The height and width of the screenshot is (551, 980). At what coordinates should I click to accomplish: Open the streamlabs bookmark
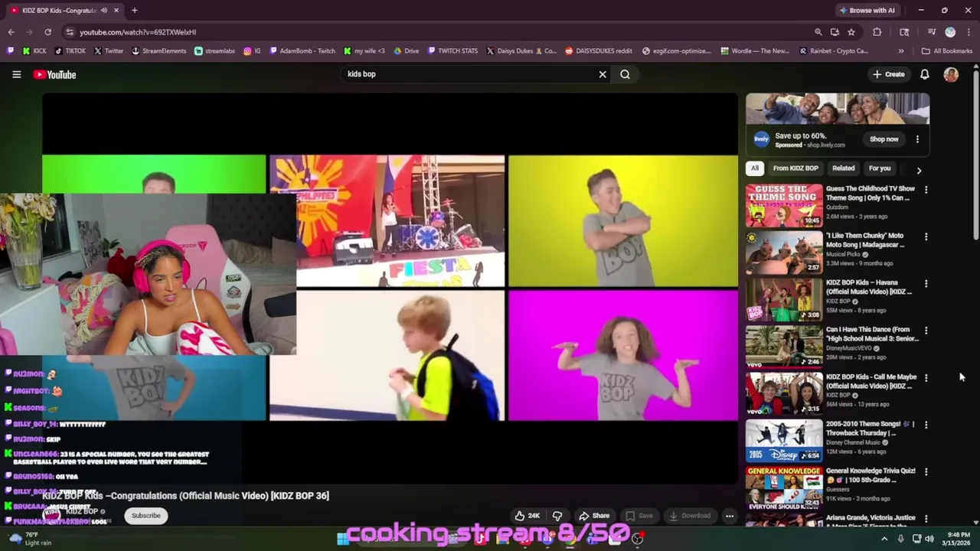click(x=214, y=51)
